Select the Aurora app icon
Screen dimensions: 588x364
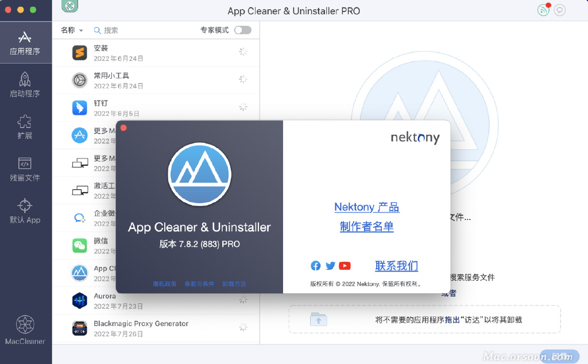pos(79,300)
